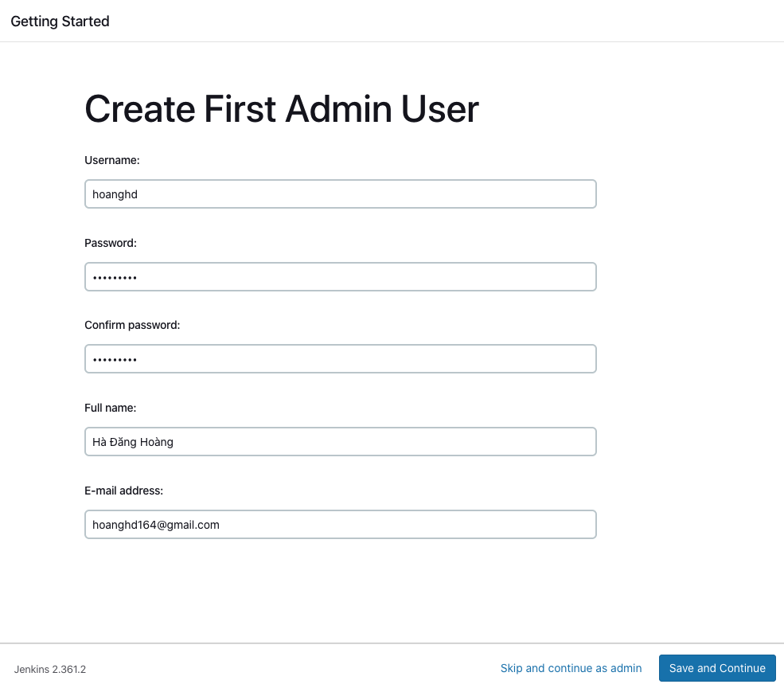Click Save and Continue button
The height and width of the screenshot is (692, 784).
pos(717,668)
